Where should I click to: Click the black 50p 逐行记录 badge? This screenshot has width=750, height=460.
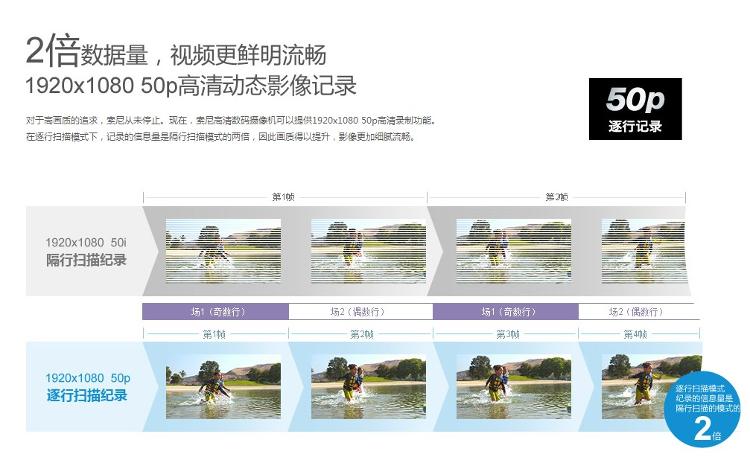point(635,108)
